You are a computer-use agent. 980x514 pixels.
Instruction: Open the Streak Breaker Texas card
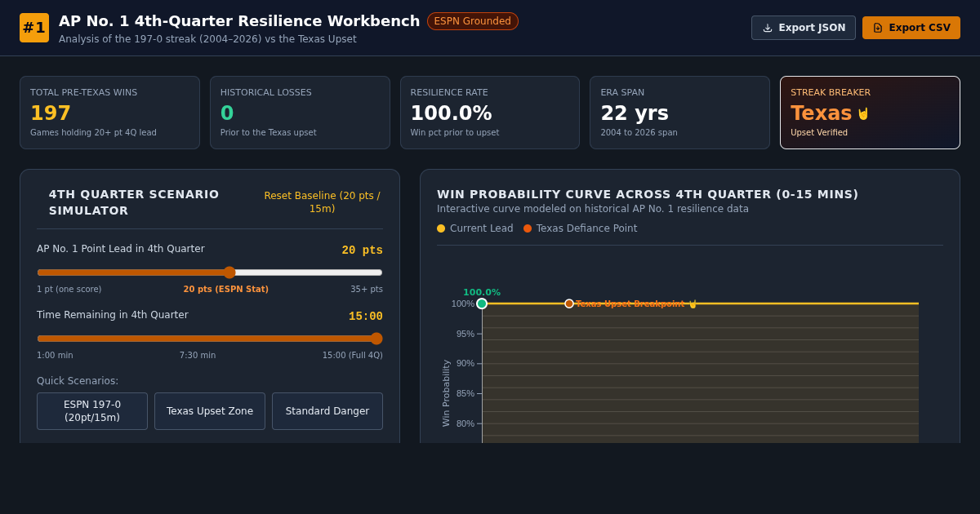coord(870,113)
